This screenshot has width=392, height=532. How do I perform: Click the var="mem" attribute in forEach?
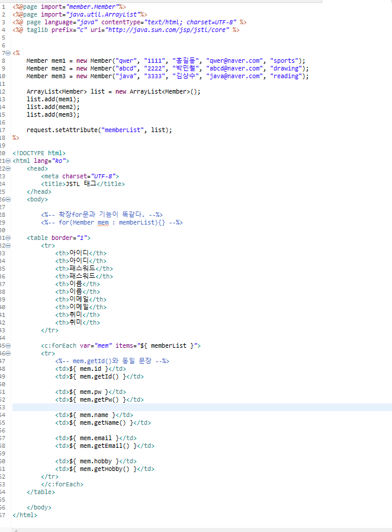click(96, 346)
